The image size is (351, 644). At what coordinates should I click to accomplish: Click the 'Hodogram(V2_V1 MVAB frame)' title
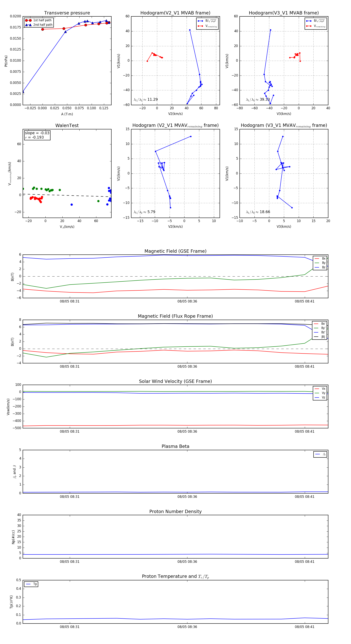175,13
